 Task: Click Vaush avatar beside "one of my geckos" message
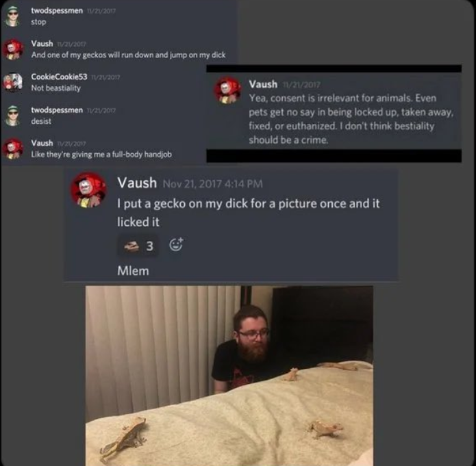(13, 49)
